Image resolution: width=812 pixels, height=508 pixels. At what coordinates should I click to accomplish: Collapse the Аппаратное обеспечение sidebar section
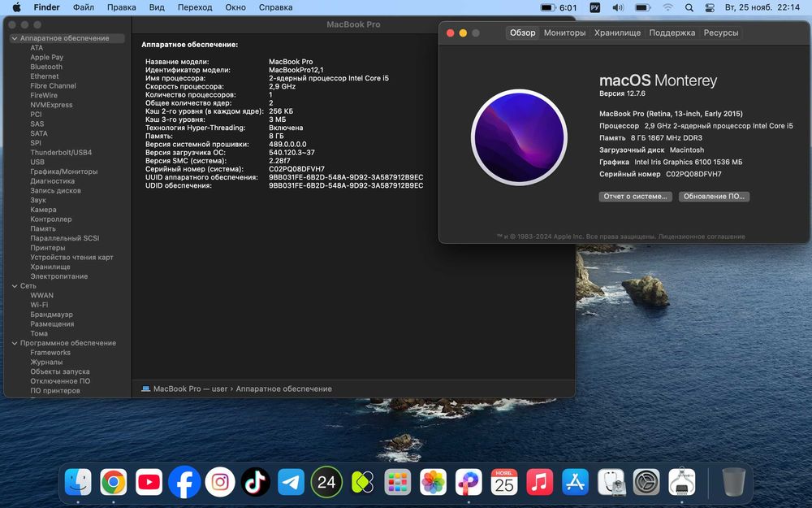(15, 38)
